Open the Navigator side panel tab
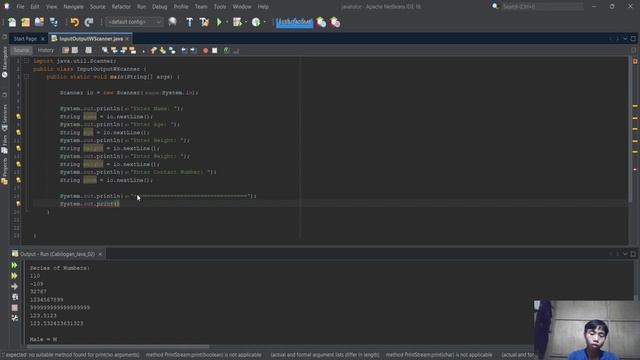 coord(4,62)
